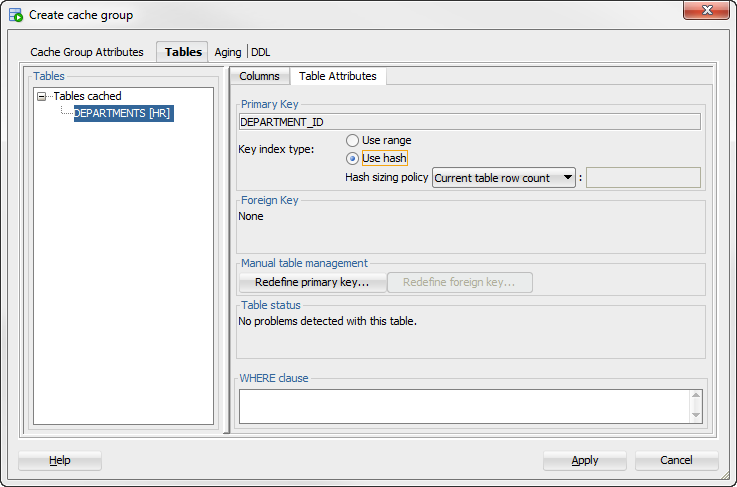Click the WHERE clause scrollbar down arrow
Viewport: 737px width, 487px height.
tap(696, 416)
